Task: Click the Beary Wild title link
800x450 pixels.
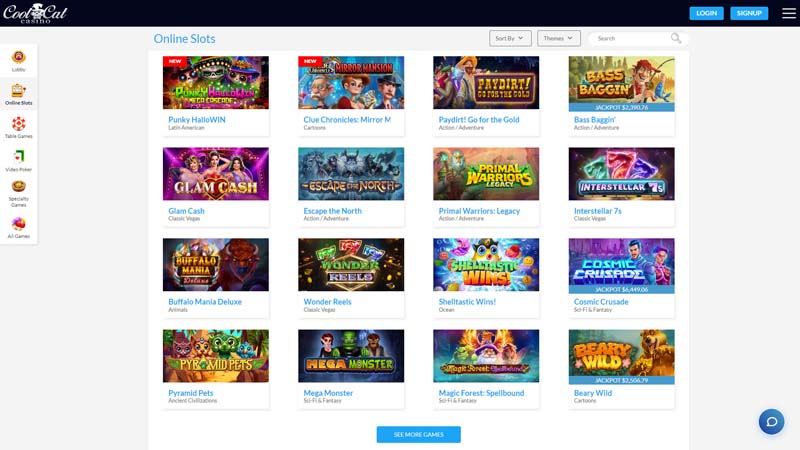Action: [x=593, y=393]
